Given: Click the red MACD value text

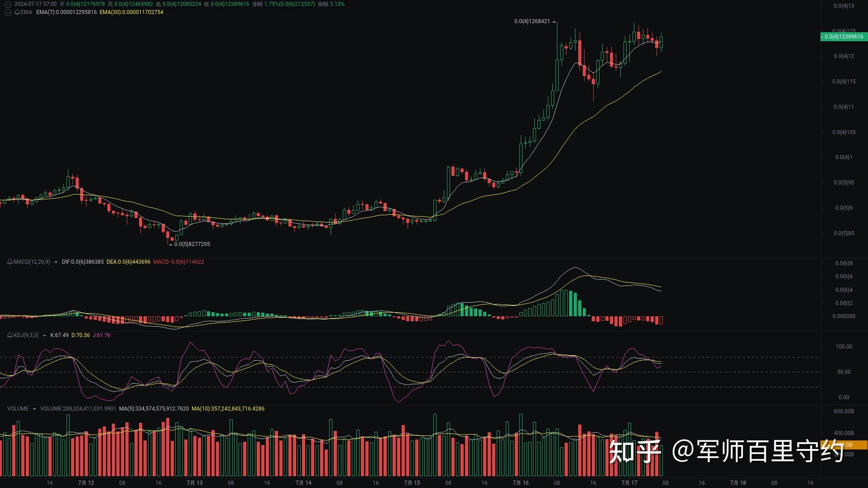Looking at the screenshot, I should (179, 262).
